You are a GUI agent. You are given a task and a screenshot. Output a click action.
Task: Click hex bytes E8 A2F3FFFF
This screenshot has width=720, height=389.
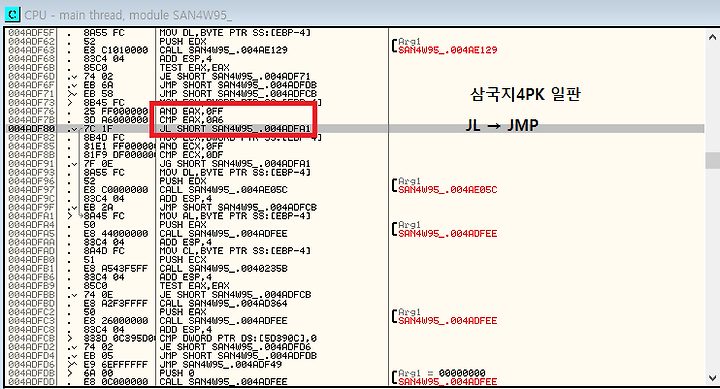pos(116,303)
